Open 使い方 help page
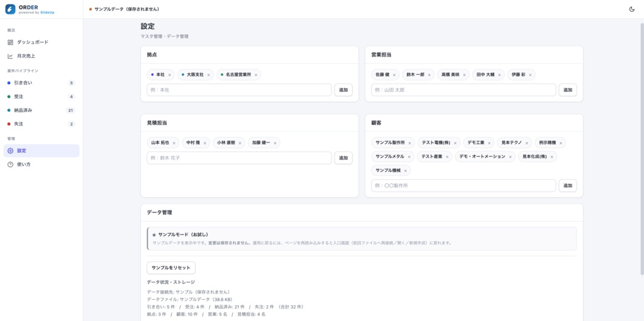Viewport: 644px width, 321px height. [41, 164]
